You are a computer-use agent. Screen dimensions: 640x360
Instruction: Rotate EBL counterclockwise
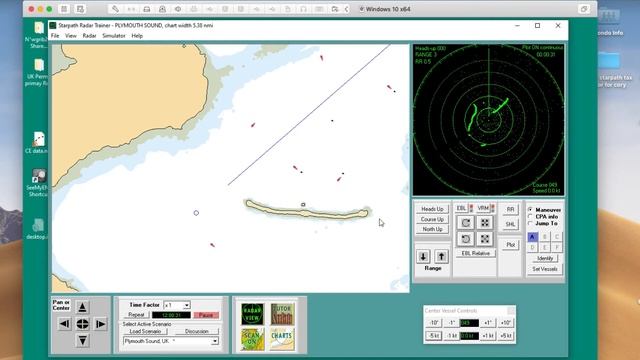[466, 239]
